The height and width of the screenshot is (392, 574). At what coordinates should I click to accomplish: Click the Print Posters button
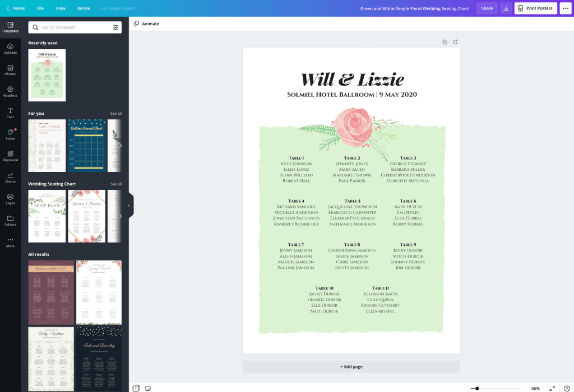click(x=535, y=8)
